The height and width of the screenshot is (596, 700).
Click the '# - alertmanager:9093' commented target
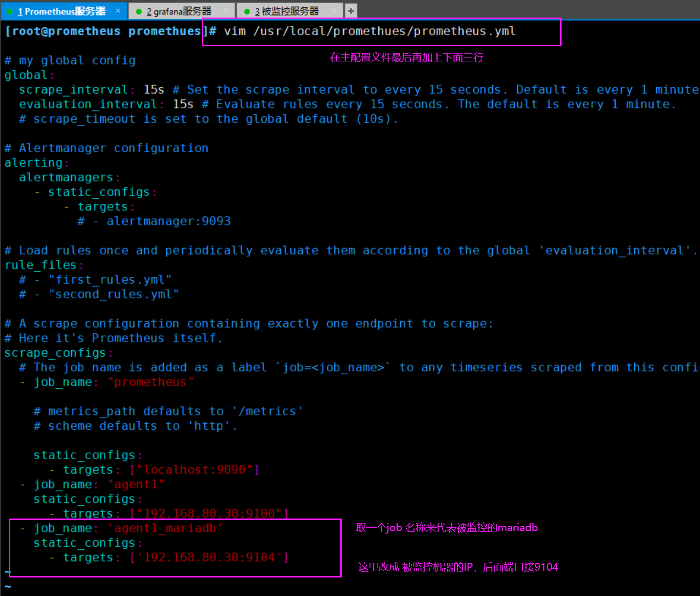tap(154, 221)
